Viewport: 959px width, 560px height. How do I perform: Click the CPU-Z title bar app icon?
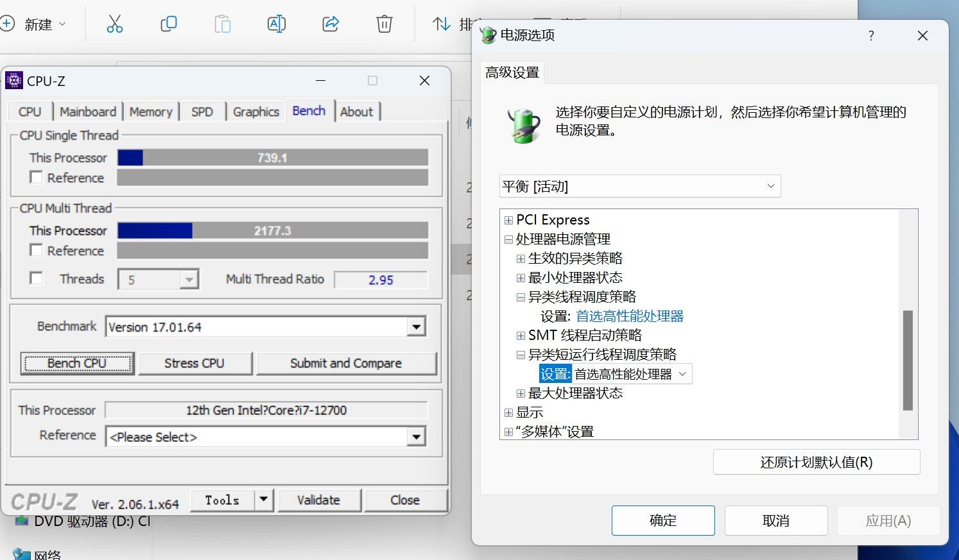[x=13, y=80]
